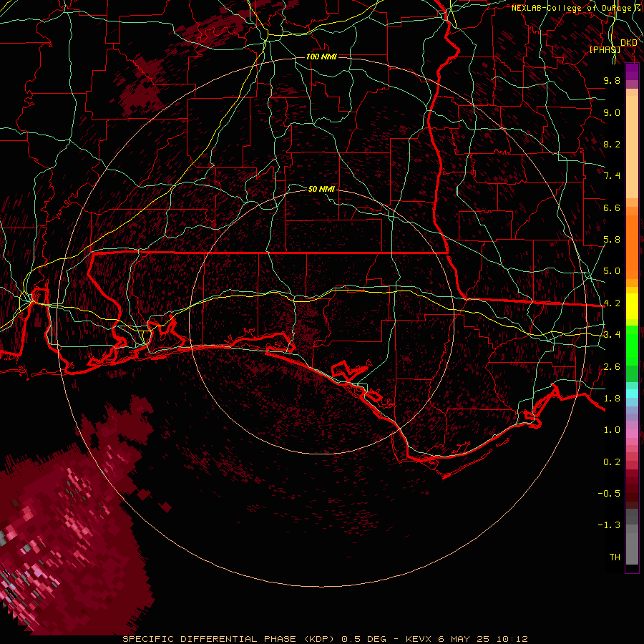Click the 50 NMI range ring label

click(x=321, y=189)
